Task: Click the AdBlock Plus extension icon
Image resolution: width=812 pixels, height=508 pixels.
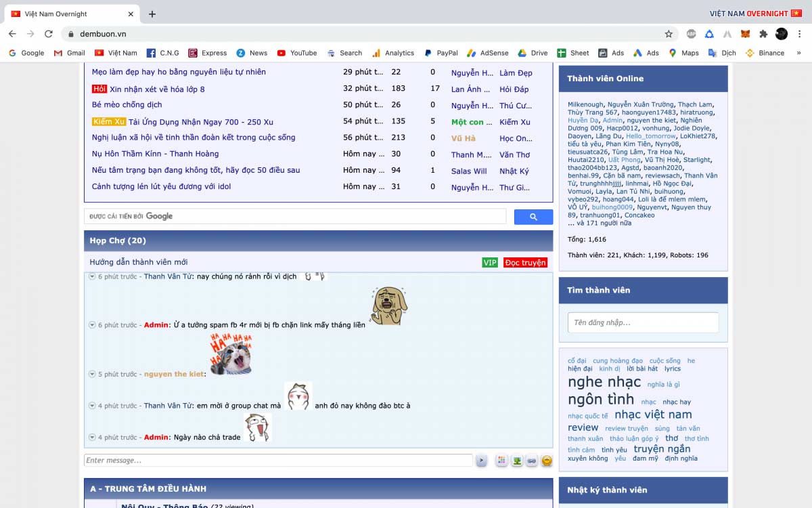Action: pos(691,34)
